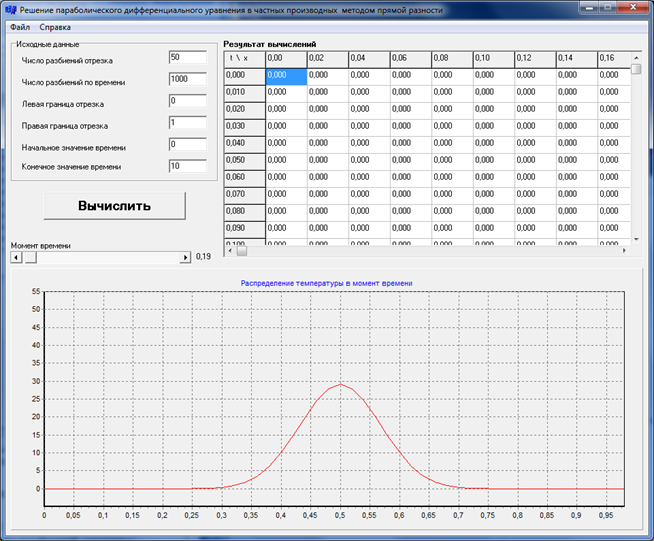Close the application window
This screenshot has height=541, width=654.
633,7
